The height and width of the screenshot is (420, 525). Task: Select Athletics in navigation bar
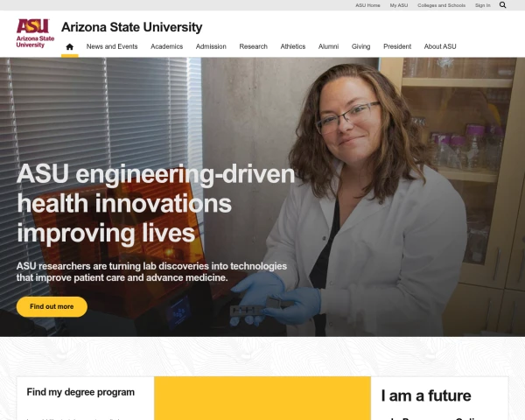point(293,46)
